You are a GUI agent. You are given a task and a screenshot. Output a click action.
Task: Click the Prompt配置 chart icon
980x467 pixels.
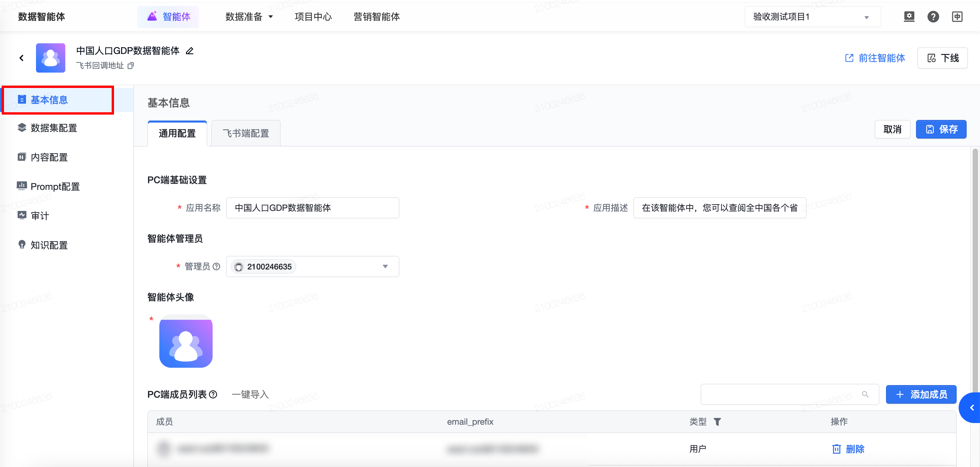tap(22, 186)
